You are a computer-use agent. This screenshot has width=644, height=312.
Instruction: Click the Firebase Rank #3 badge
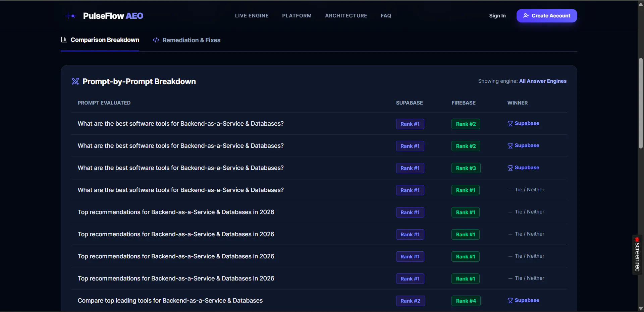(466, 168)
